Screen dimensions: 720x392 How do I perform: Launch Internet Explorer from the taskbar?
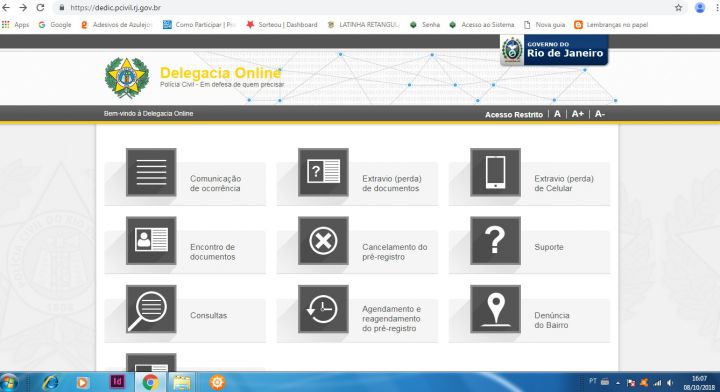point(50,382)
